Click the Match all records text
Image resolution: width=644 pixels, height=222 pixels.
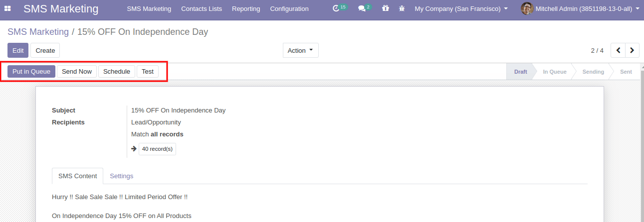[x=157, y=134]
